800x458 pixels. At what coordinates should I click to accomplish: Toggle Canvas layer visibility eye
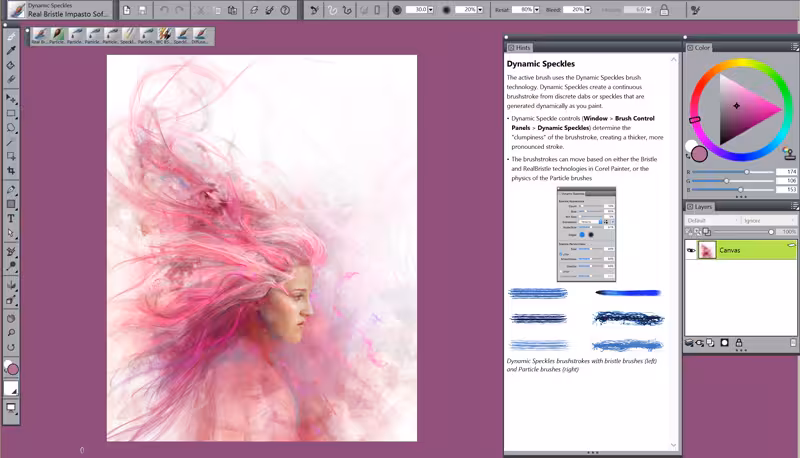pos(691,250)
